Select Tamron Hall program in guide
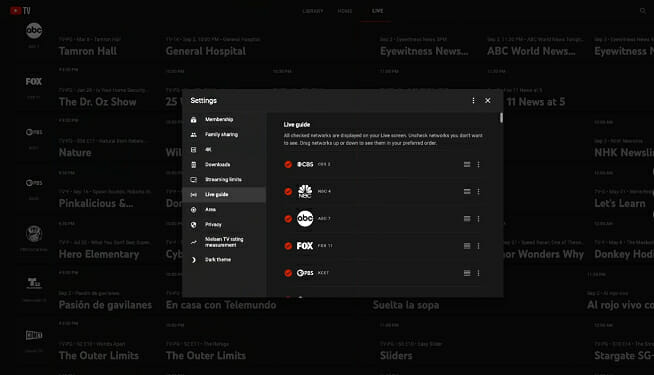The width and height of the screenshot is (654, 375). (x=88, y=51)
